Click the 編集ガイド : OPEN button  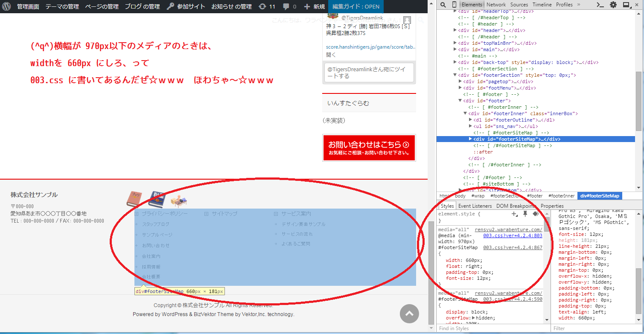pos(356,6)
